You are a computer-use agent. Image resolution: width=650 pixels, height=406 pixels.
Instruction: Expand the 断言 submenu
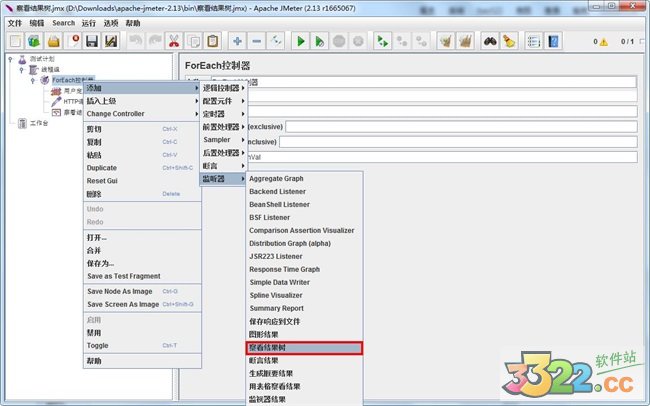pyautogui.click(x=223, y=165)
